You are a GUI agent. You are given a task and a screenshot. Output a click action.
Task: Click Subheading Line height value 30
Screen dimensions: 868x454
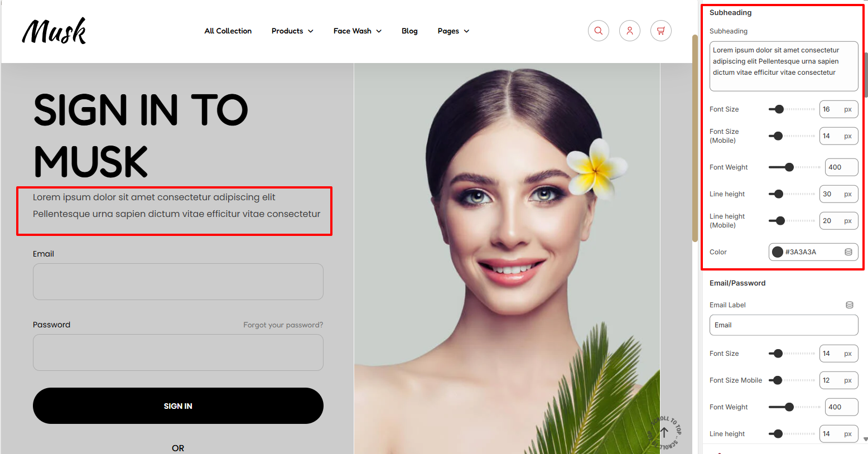tap(839, 194)
